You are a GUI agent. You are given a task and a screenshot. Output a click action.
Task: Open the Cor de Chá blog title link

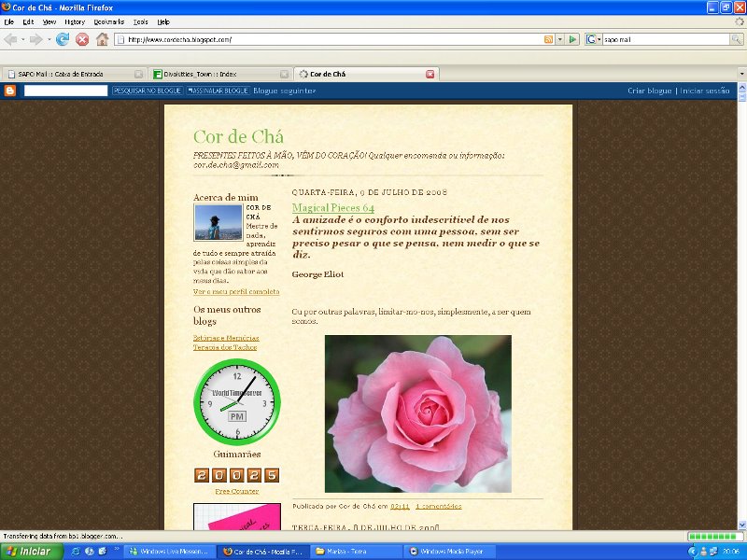coord(238,136)
